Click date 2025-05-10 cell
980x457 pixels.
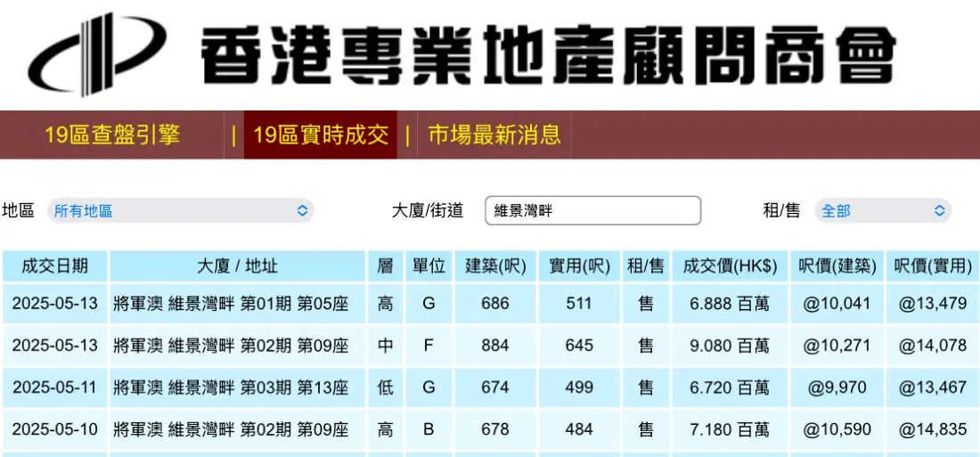[x=55, y=429]
